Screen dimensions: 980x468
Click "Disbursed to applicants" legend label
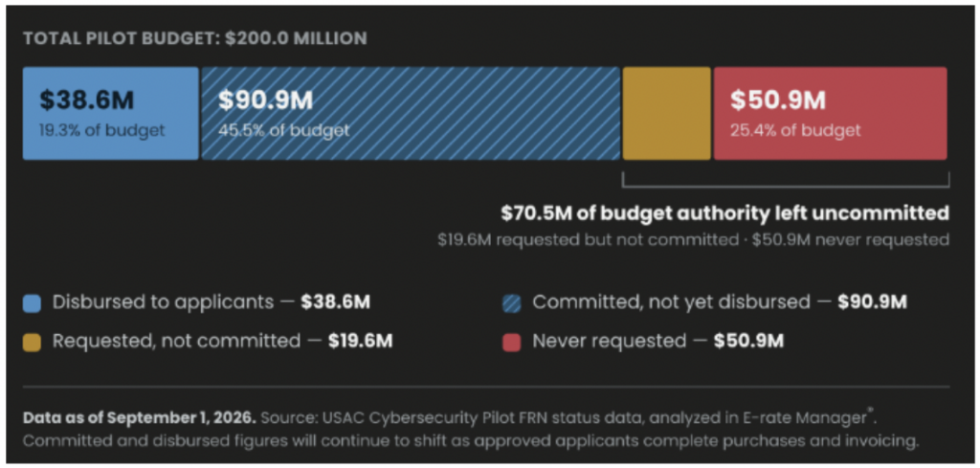coord(163,302)
